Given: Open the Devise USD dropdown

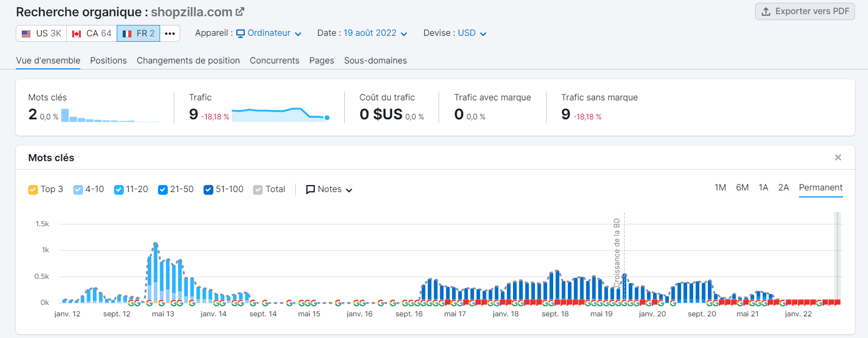Looking at the screenshot, I should tap(472, 33).
